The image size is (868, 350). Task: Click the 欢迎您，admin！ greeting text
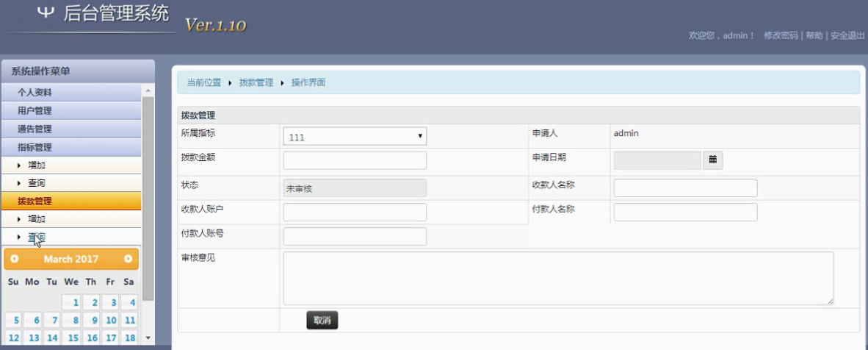click(x=721, y=35)
